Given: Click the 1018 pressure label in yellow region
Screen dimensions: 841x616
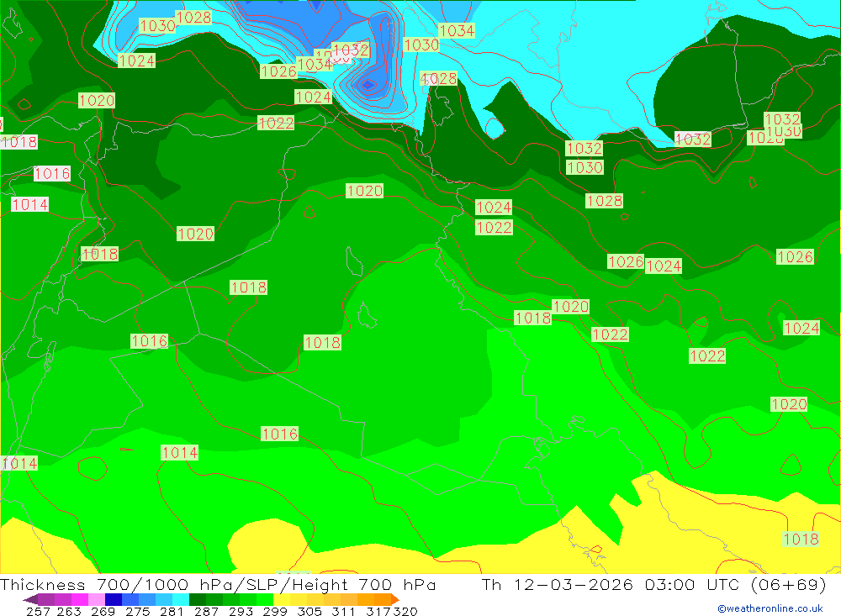Looking at the screenshot, I should [x=801, y=539].
